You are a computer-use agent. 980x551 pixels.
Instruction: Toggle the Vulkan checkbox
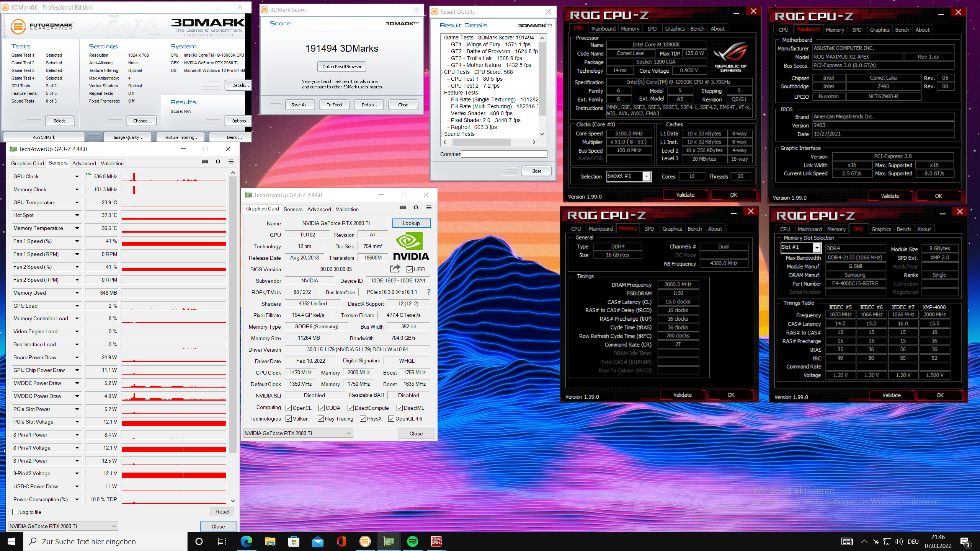(289, 419)
